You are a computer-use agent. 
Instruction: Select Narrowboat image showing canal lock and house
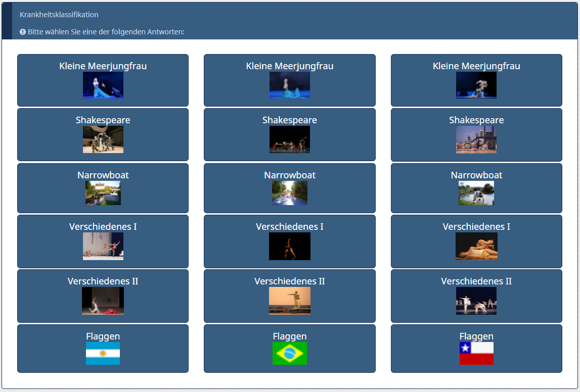[103, 192]
